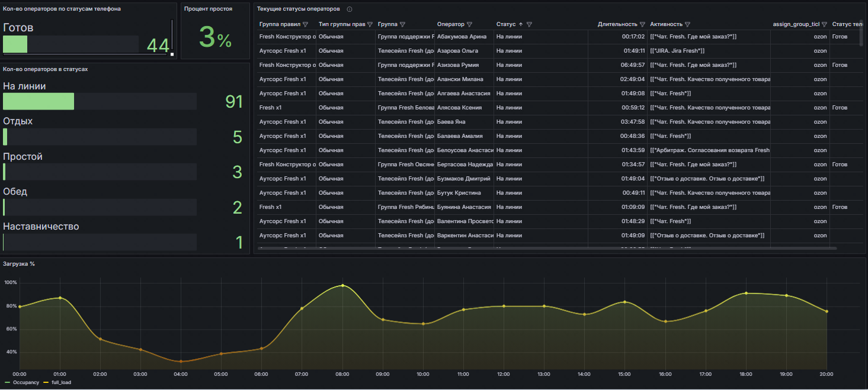
Task: Open Кол-во операторов в статусах panel menu
Action: click(x=45, y=69)
